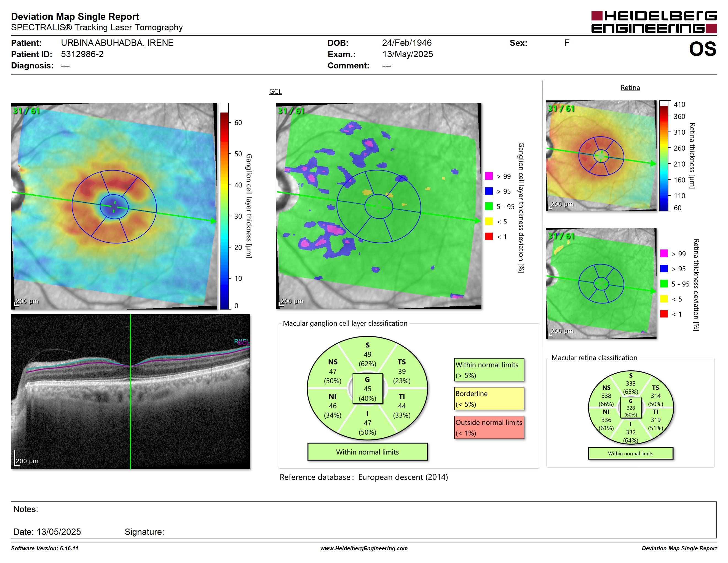Click Macular retina classification heading

click(x=594, y=358)
